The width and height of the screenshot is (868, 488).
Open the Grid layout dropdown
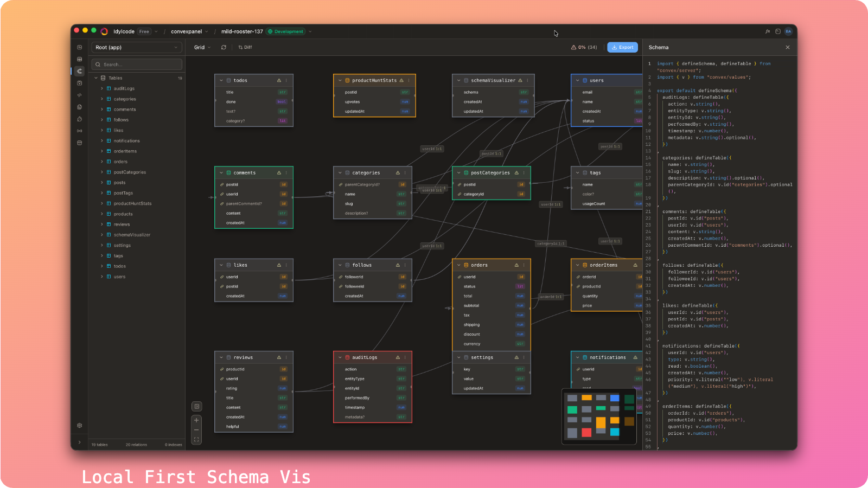[x=202, y=47]
